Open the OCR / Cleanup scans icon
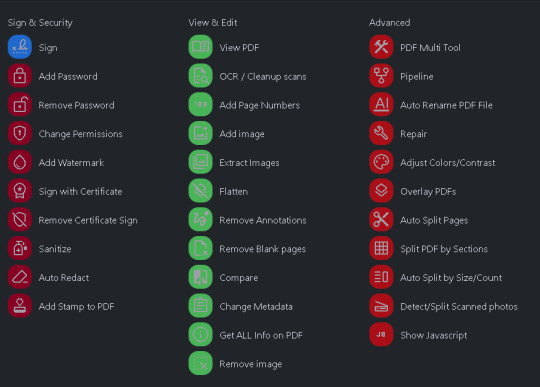Viewport: 540px width, 387px height. pos(200,76)
